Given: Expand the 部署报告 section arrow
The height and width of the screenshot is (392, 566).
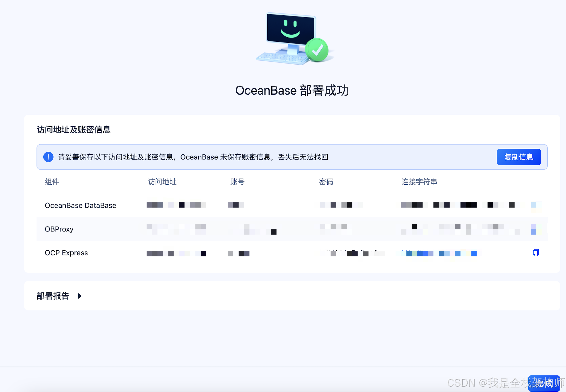Looking at the screenshot, I should click(x=80, y=296).
